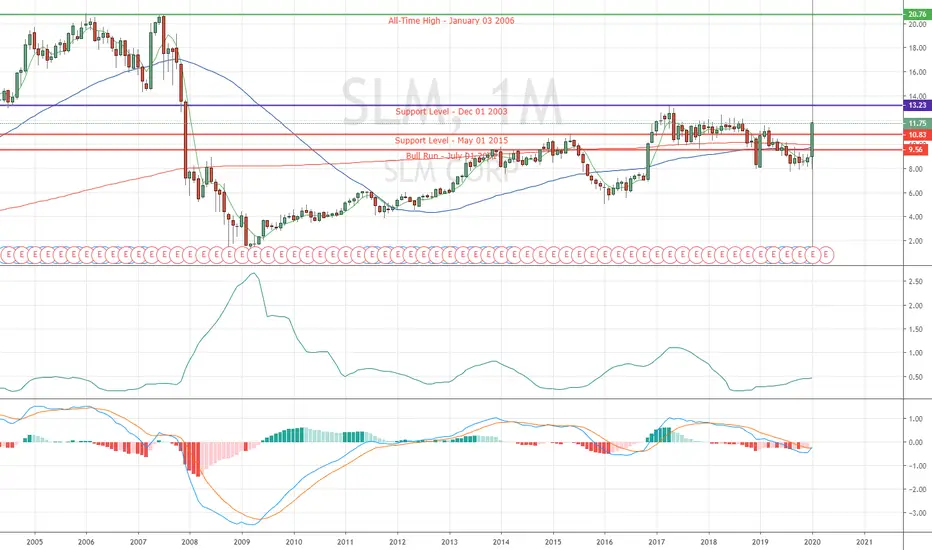Click the −3.00 value on the MACD axis
Image resolution: width=932 pixels, height=550 pixels.
(915, 513)
